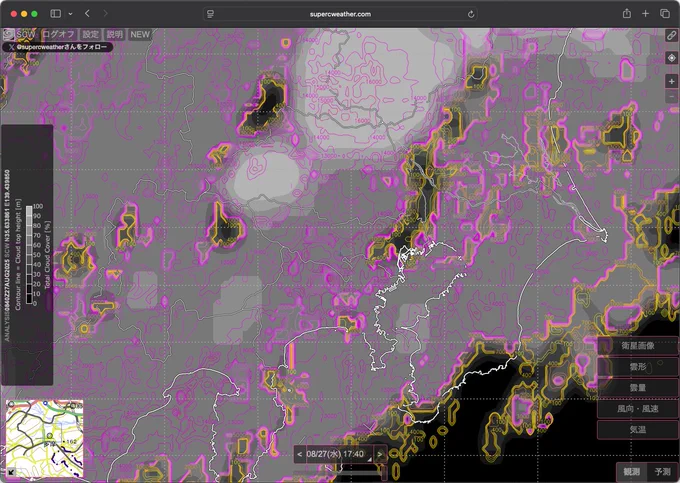The width and height of the screenshot is (680, 483).
Task: Open the page settings icon in address bar
Action: [x=210, y=14]
